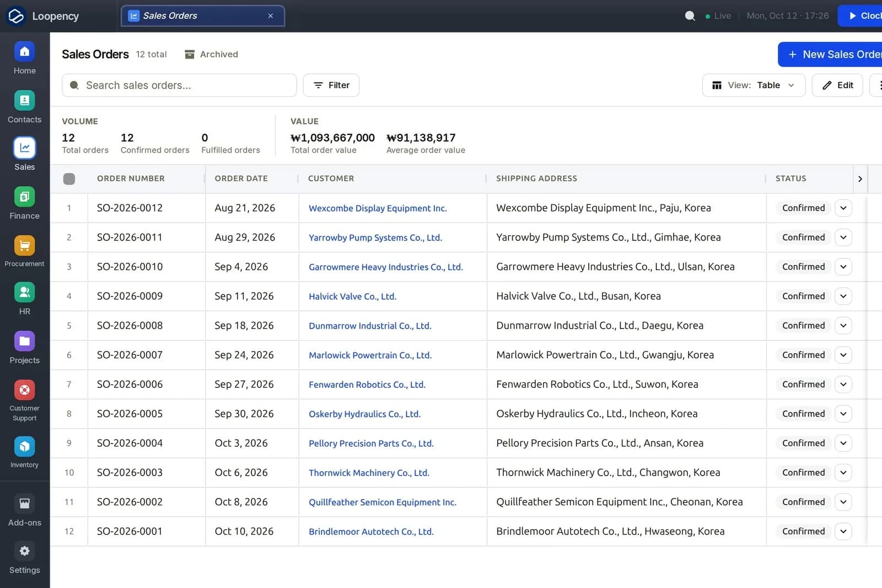Image resolution: width=882 pixels, height=588 pixels.
Task: Open the Contacts module
Action: [x=24, y=107]
